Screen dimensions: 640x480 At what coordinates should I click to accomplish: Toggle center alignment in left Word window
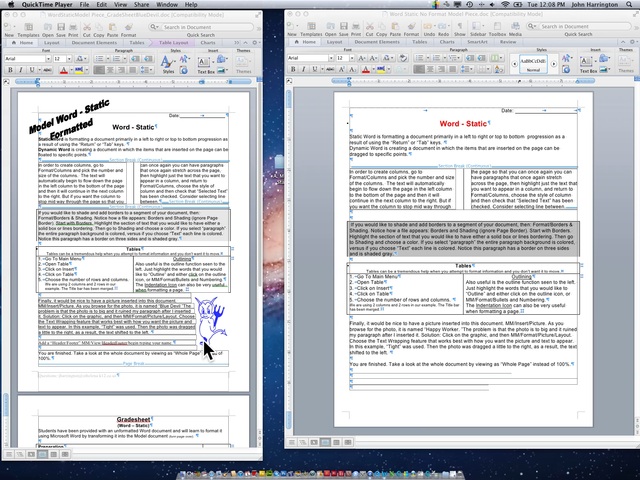pos(110,70)
